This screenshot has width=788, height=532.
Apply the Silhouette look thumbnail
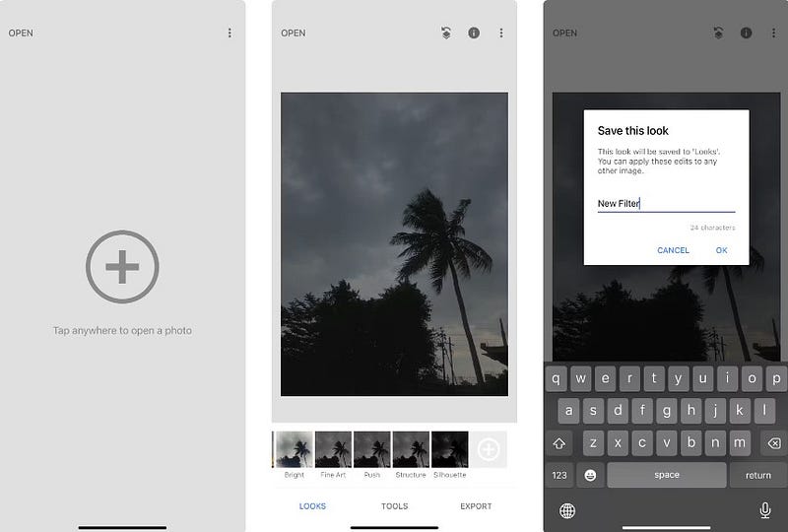click(x=450, y=449)
